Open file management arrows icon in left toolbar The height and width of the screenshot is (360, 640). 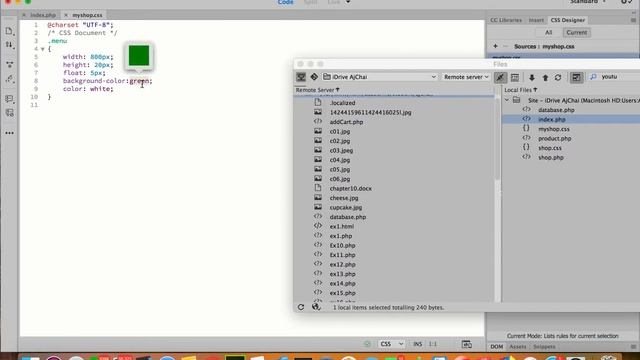pos(9,45)
